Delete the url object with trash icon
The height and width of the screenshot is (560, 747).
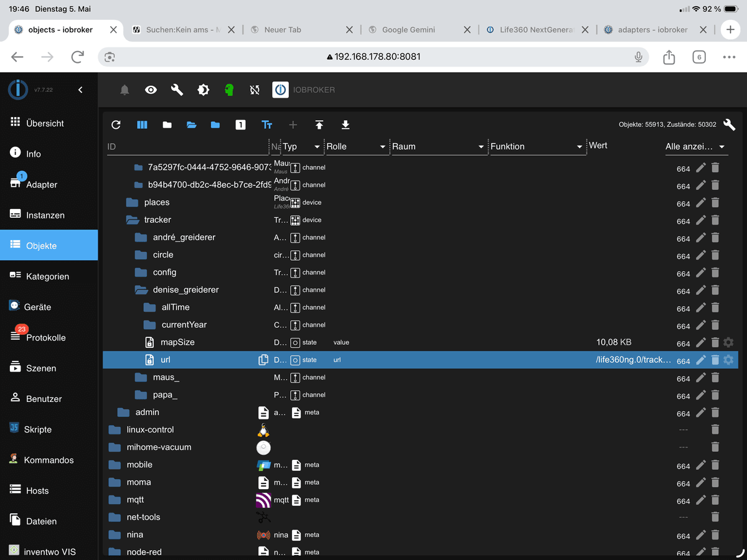point(715,360)
